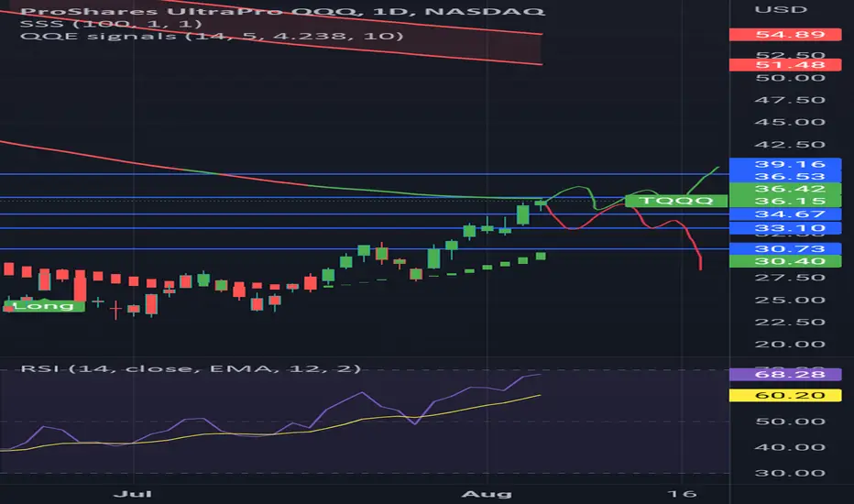
Task: Click the Jul date on time axis
Action: [x=133, y=494]
